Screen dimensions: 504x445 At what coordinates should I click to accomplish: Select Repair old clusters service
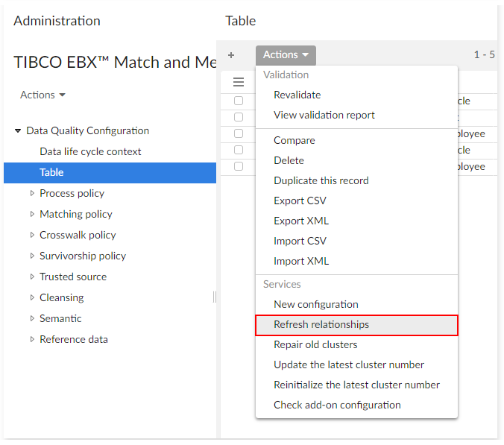click(315, 344)
